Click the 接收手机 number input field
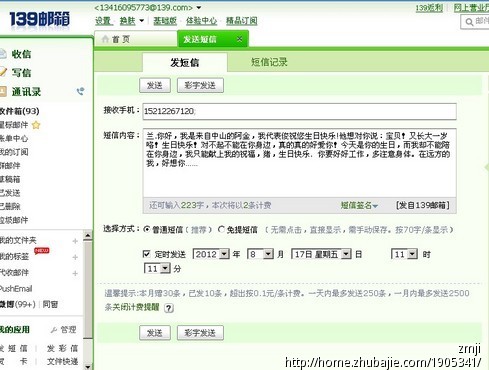 tap(299, 111)
